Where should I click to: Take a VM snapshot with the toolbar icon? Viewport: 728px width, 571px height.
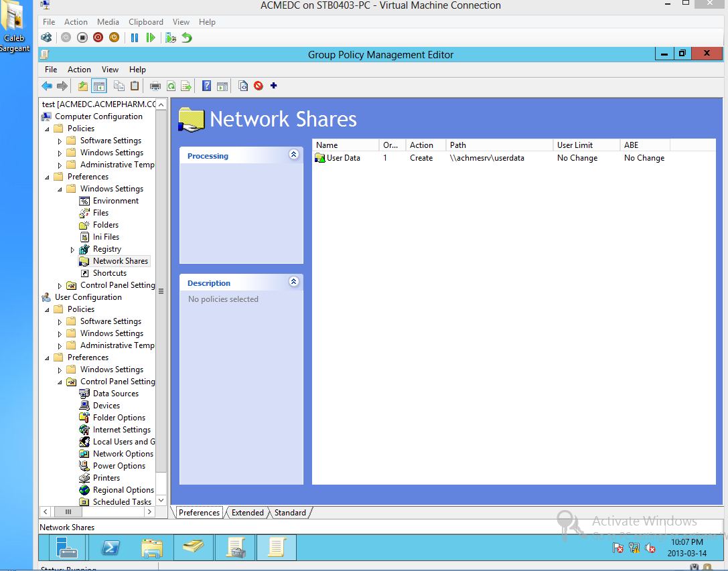coord(171,37)
